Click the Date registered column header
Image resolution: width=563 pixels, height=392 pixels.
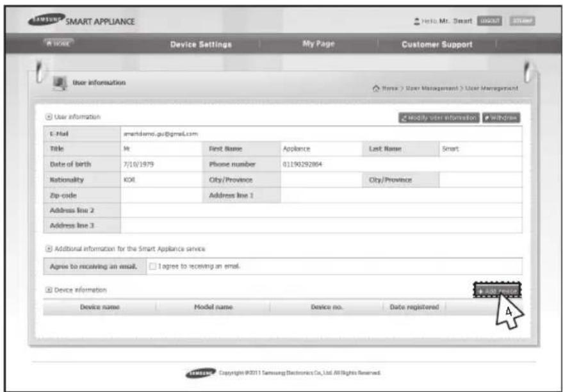click(x=414, y=307)
